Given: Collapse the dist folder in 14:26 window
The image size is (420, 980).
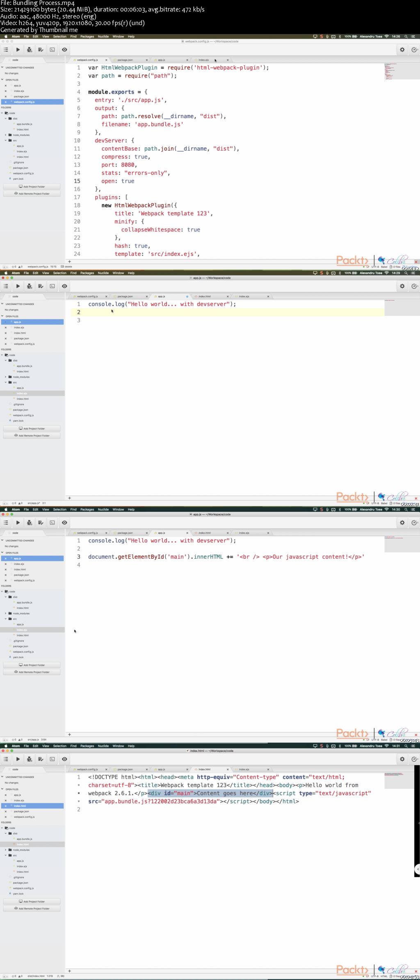Looking at the screenshot, I should (6, 118).
